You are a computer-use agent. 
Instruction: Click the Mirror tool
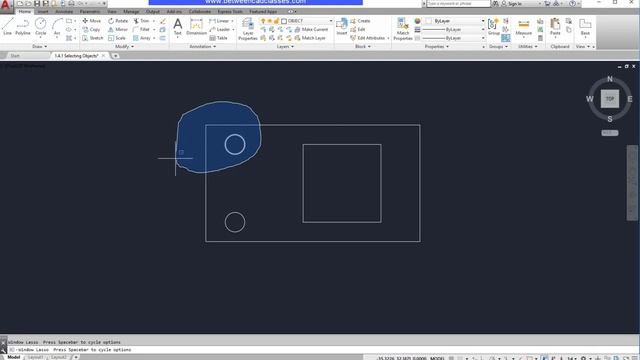[x=118, y=29]
